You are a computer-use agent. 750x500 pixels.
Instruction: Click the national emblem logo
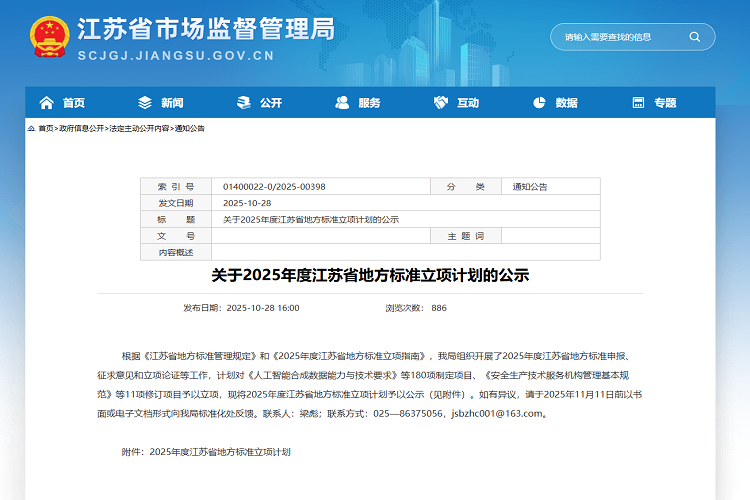(x=49, y=38)
